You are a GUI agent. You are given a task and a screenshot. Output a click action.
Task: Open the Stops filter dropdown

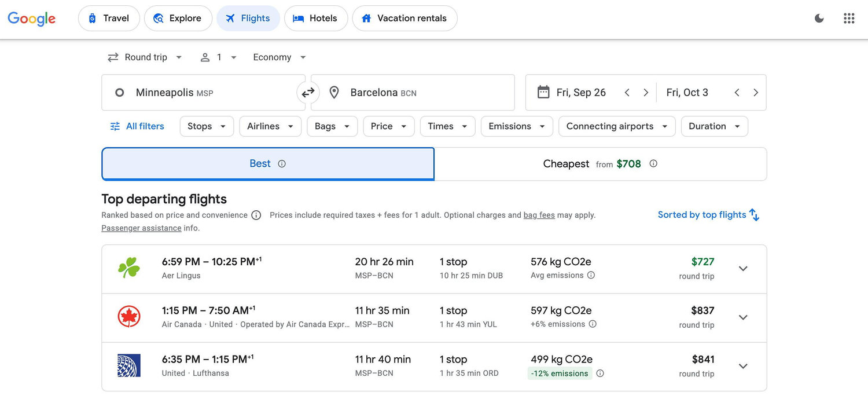[x=207, y=126]
